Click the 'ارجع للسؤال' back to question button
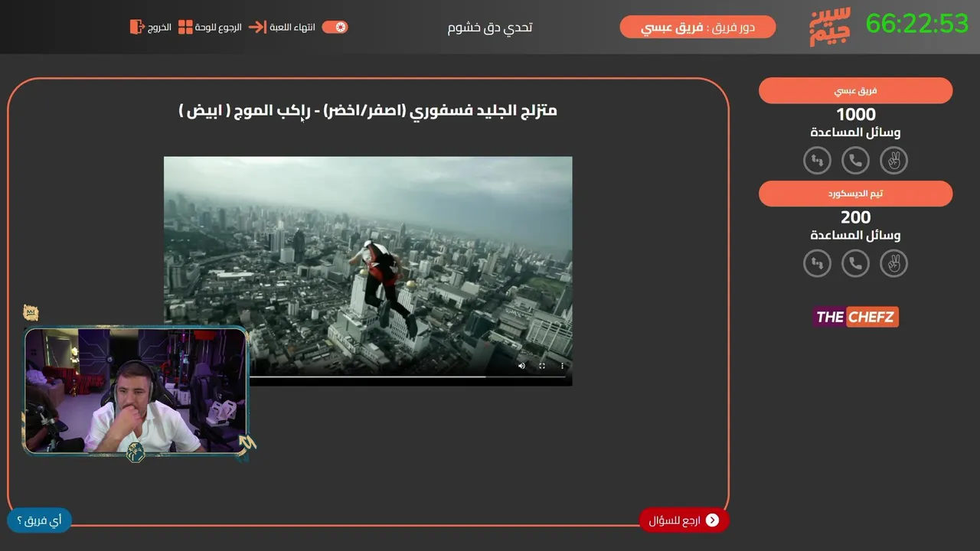This screenshot has width=980, height=551. coord(684,520)
